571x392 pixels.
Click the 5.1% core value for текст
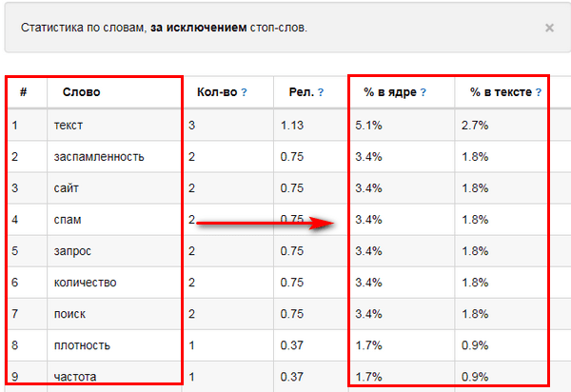coord(368,126)
